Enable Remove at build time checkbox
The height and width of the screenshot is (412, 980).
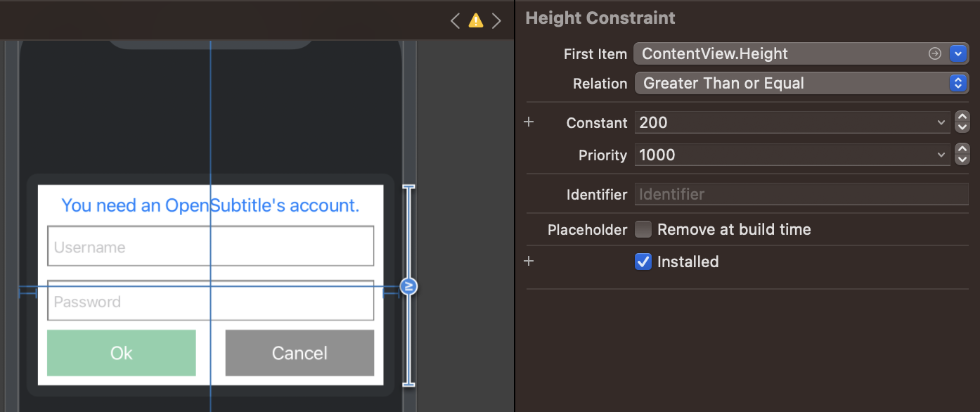pos(643,229)
